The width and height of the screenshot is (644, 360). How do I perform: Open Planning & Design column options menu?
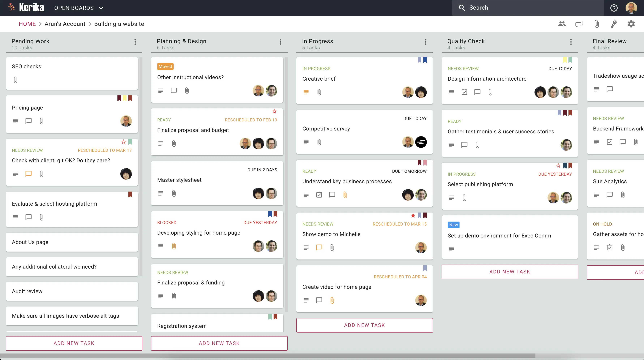[280, 42]
